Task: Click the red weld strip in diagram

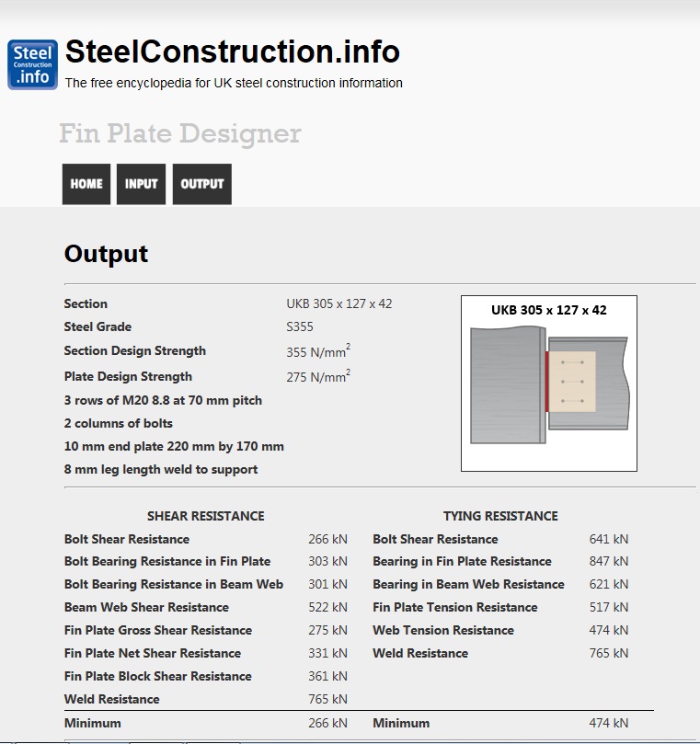Action: [x=546, y=381]
